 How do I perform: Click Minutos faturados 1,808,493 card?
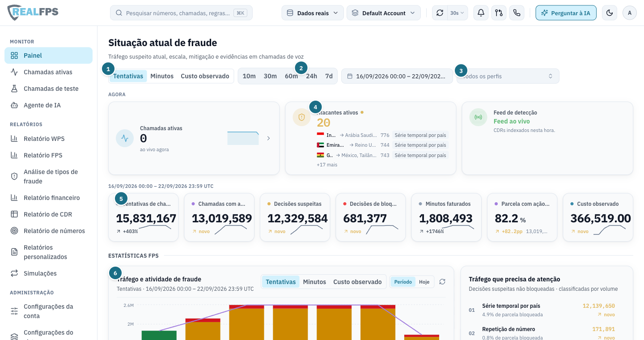pyautogui.click(x=446, y=217)
